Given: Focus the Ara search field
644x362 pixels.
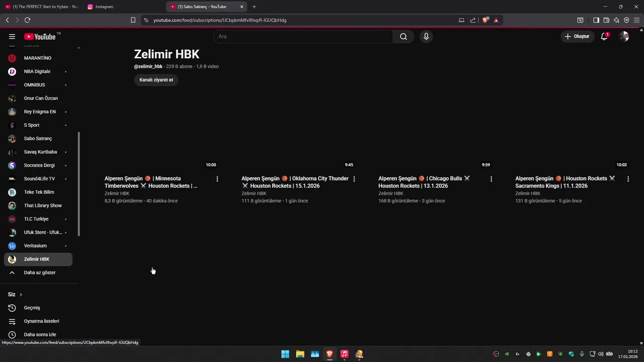Looking at the screenshot, I should [303, 37].
